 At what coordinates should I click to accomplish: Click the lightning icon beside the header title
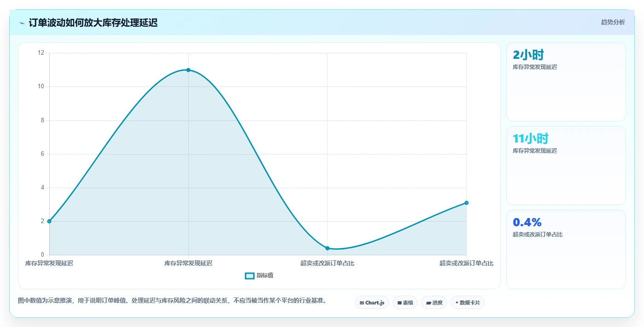[22, 23]
